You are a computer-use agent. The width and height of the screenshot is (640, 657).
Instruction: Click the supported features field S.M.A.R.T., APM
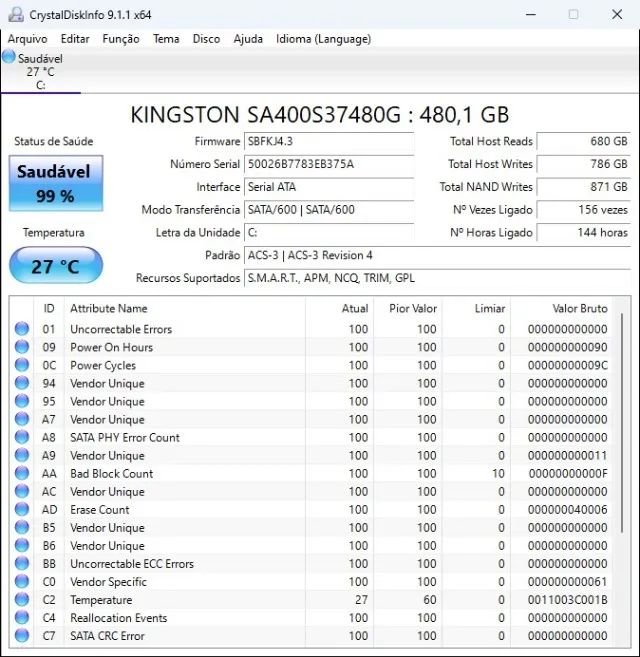[437, 278]
